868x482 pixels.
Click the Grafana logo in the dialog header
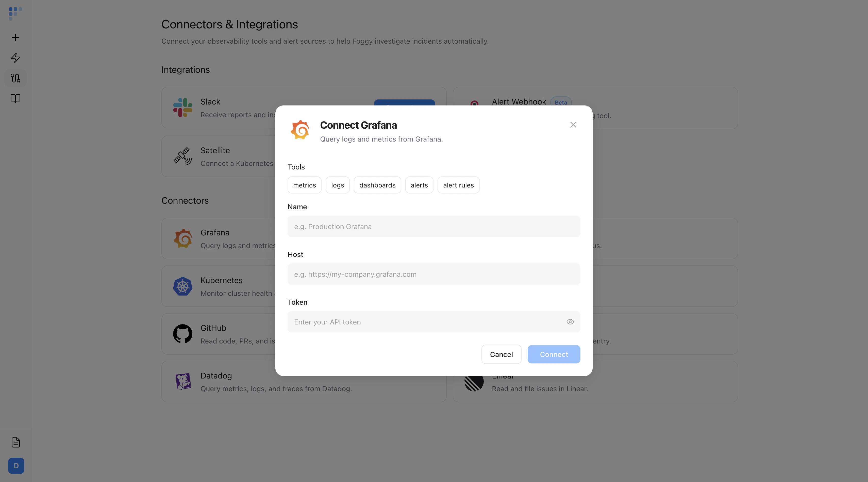(x=300, y=130)
